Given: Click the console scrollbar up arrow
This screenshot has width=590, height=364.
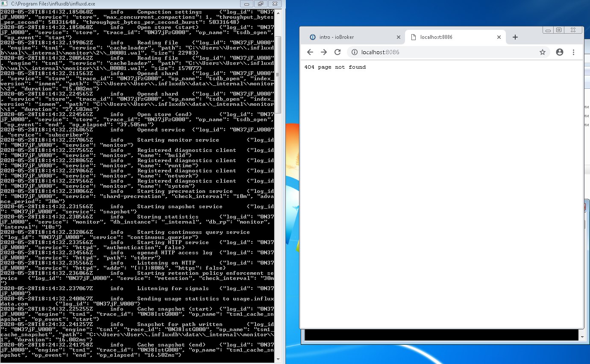Looking at the screenshot, I should [278, 13].
